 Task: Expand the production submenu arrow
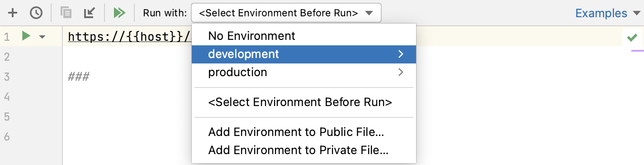(400, 72)
